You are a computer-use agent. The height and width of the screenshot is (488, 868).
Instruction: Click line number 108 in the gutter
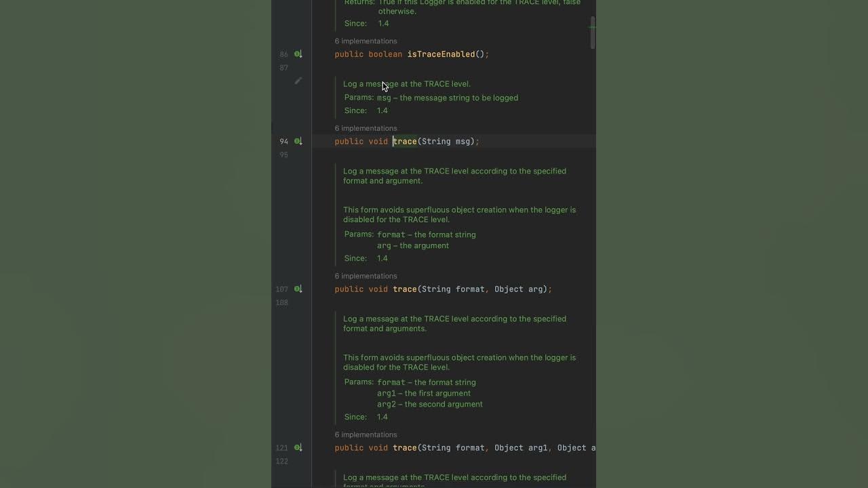point(281,302)
